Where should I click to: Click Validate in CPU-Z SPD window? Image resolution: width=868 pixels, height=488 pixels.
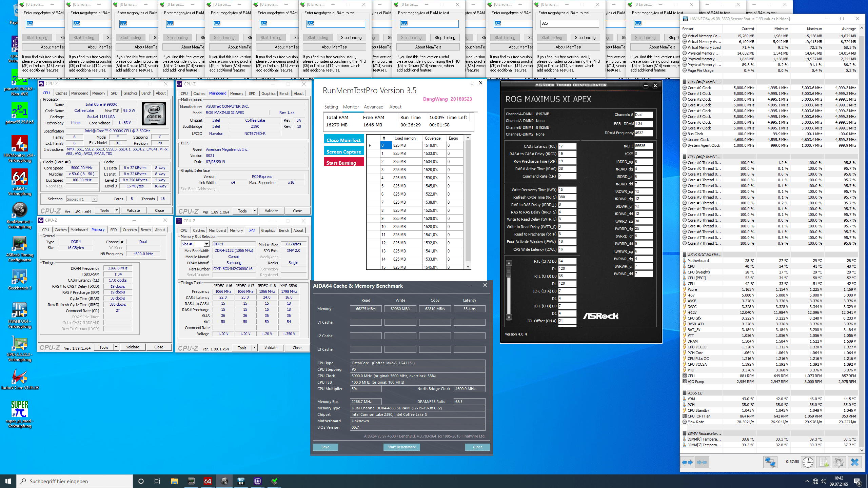[x=271, y=348]
